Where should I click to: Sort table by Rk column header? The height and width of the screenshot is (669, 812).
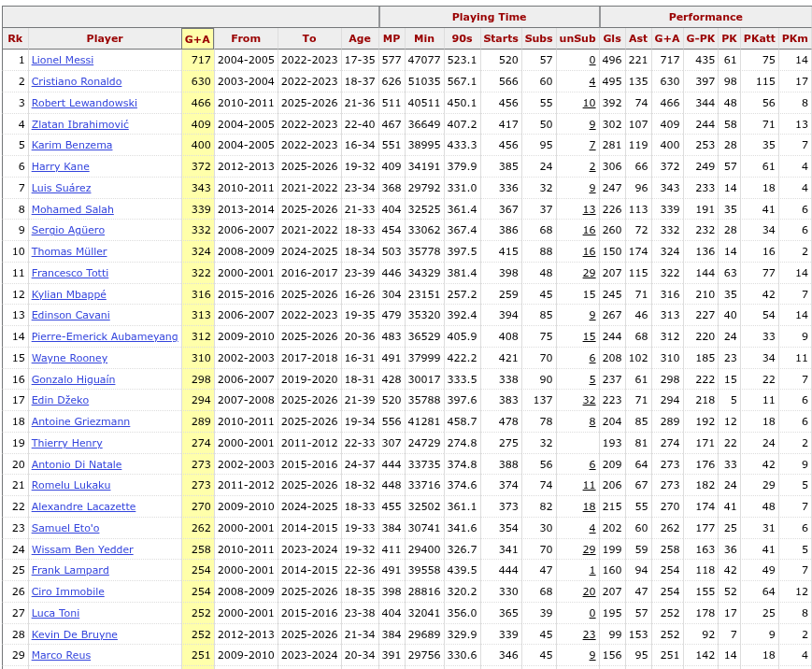pos(16,38)
